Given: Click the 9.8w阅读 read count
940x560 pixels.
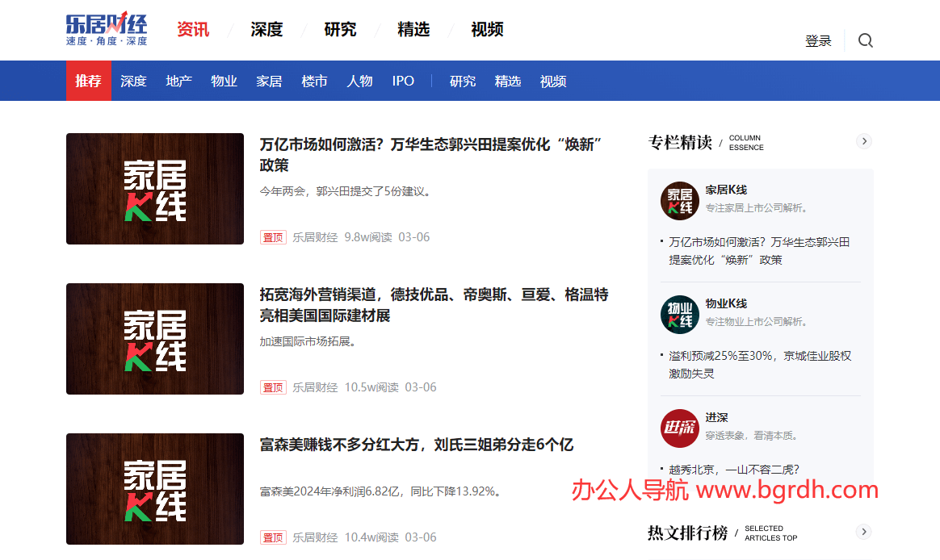Looking at the screenshot, I should pos(368,237).
